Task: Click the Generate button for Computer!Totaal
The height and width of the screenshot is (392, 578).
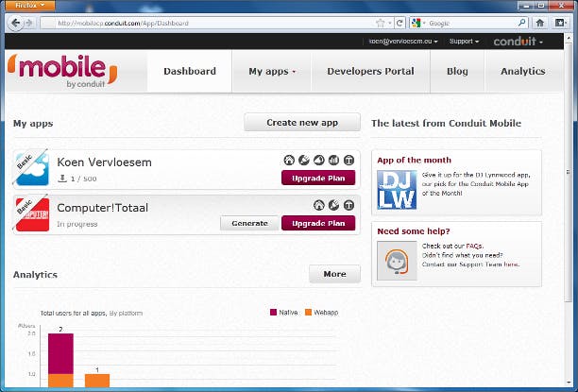Action: (x=249, y=223)
